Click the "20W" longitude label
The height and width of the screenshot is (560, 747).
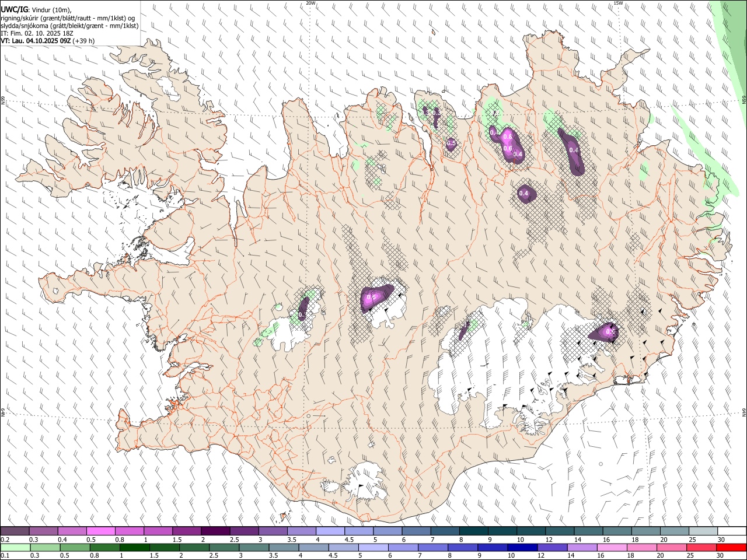pyautogui.click(x=311, y=3)
